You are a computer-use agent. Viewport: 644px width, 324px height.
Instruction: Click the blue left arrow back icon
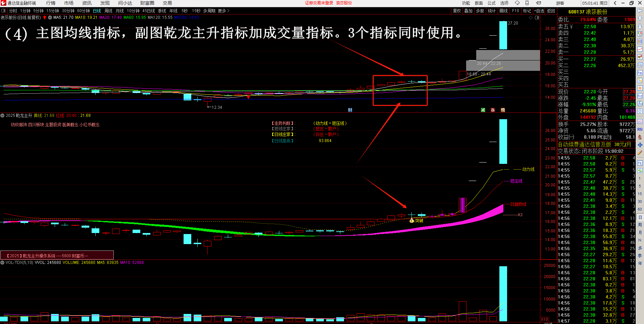click(x=640, y=11)
